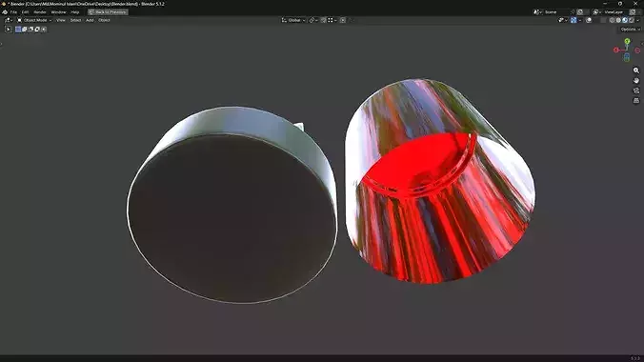The image size is (644, 362).
Task: Set selection mode to Intersect
Action: [44, 30]
